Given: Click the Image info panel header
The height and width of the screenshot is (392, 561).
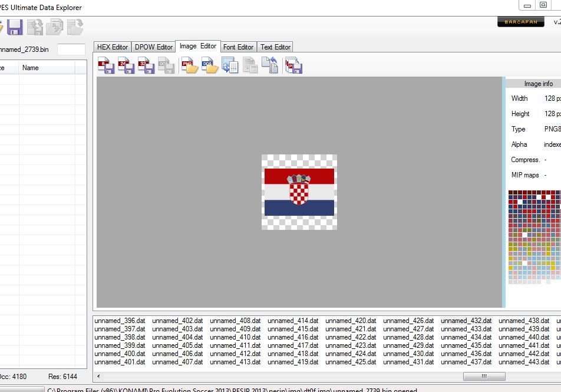Looking at the screenshot, I should point(533,84).
